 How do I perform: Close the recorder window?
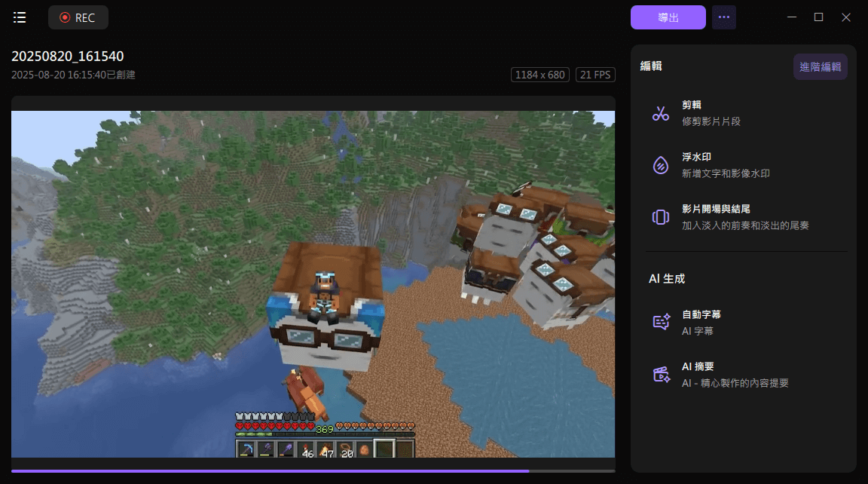pos(846,17)
